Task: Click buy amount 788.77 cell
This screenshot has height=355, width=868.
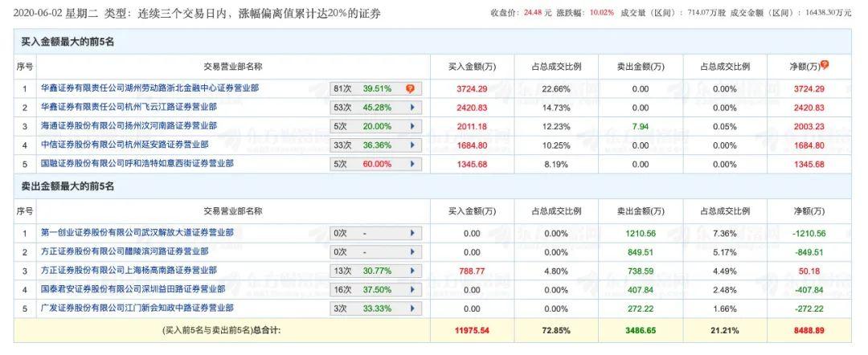Action: tap(472, 271)
